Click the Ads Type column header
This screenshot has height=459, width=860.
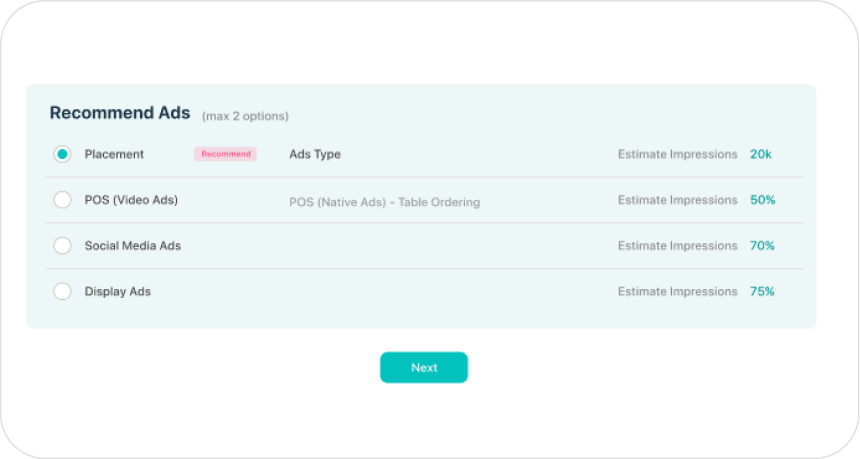tap(315, 154)
